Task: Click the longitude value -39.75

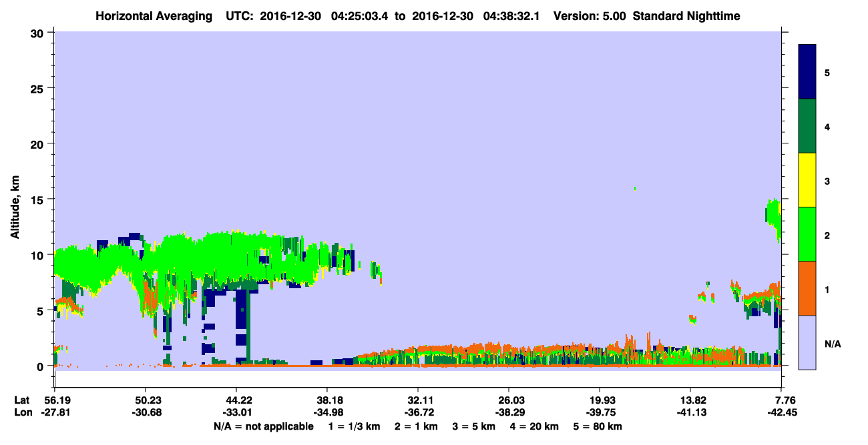Action: pyautogui.click(x=600, y=412)
